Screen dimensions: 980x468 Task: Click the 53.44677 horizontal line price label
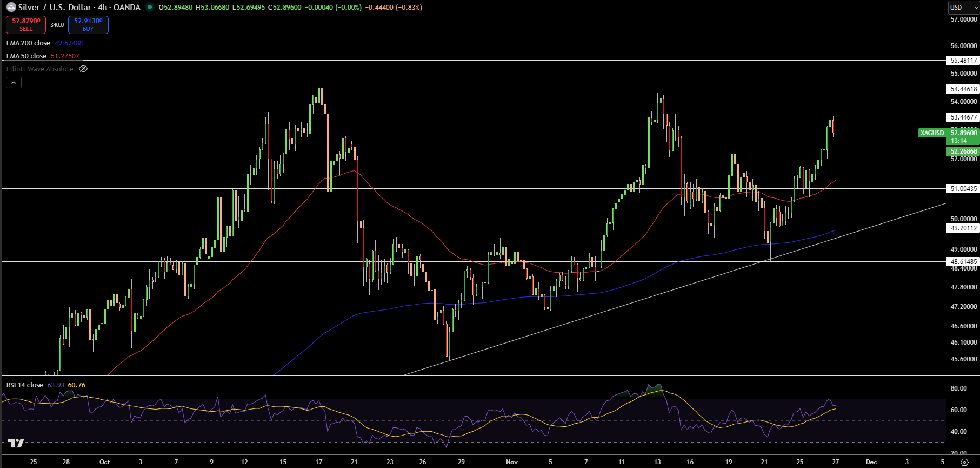964,117
